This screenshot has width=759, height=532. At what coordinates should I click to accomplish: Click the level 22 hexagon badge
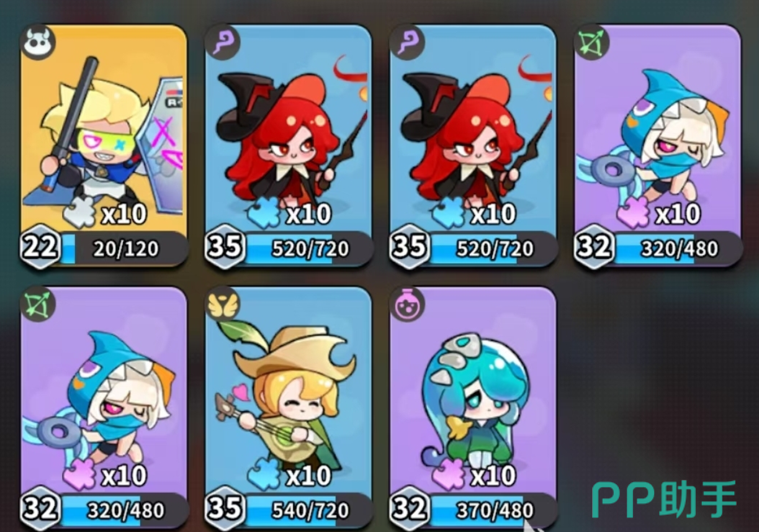pyautogui.click(x=40, y=248)
